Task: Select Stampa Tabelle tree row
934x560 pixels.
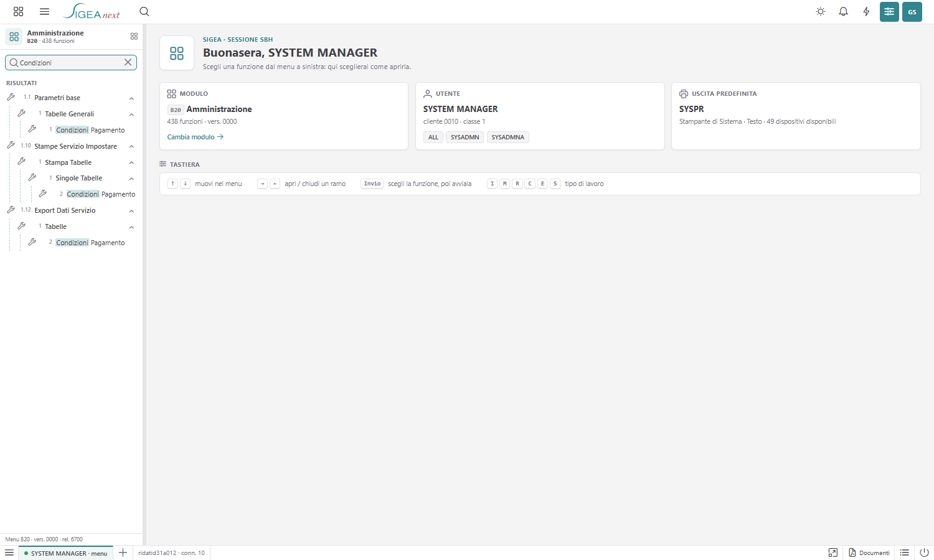Action: (76, 162)
